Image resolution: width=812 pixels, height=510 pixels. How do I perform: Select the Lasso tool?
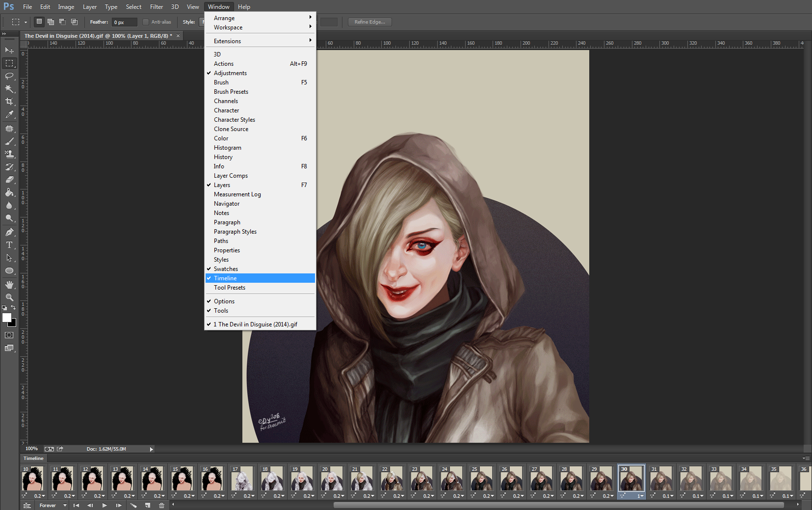pos(9,76)
